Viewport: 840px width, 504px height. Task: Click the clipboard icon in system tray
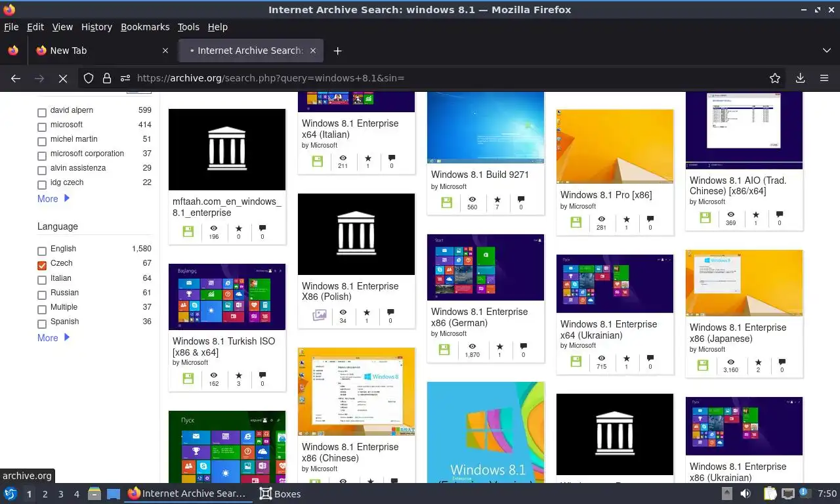pos(770,493)
